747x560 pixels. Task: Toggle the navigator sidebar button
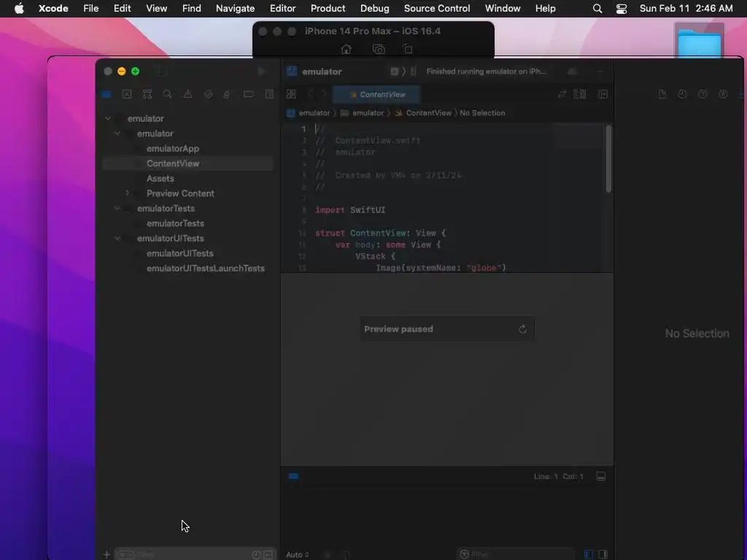[x=163, y=71]
